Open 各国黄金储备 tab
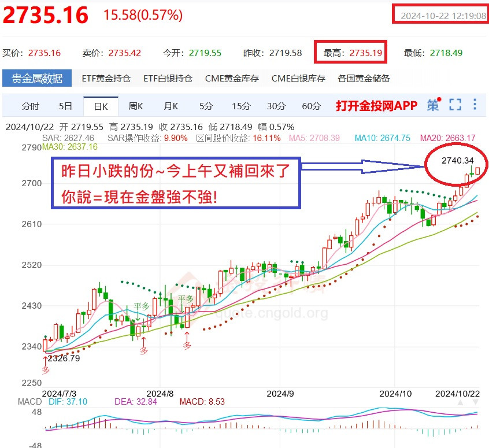The image size is (489, 448). [x=364, y=78]
